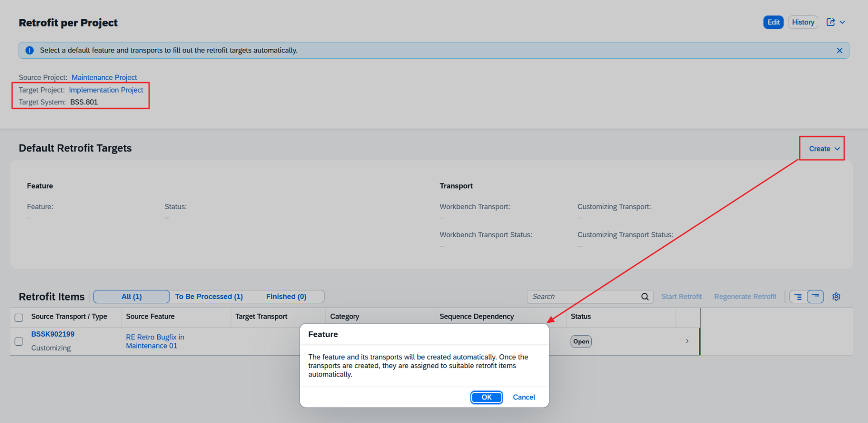
Task: Open table settings gear icon
Action: click(x=836, y=297)
